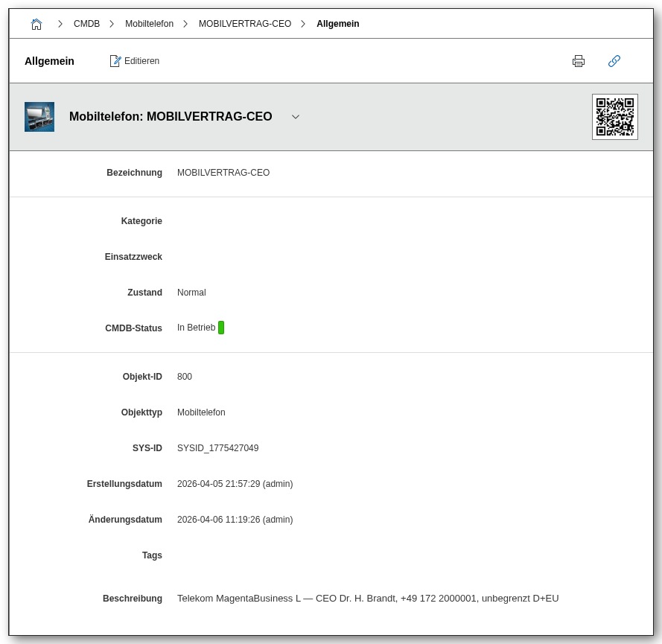
Task: Click the print icon
Action: pos(579,61)
